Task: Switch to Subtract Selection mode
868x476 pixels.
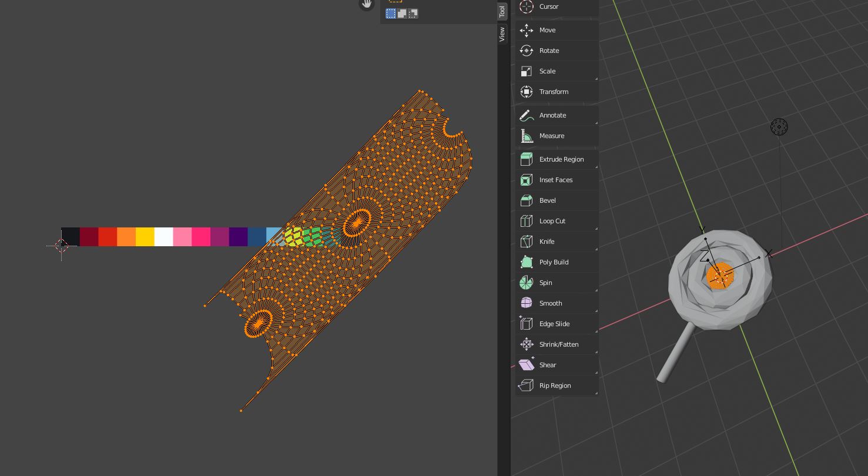Action: coord(413,14)
